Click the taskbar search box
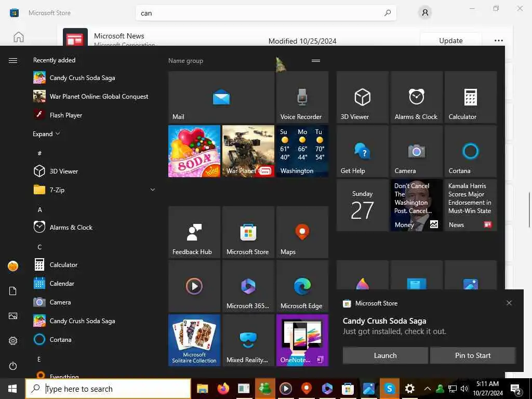 tap(108, 389)
